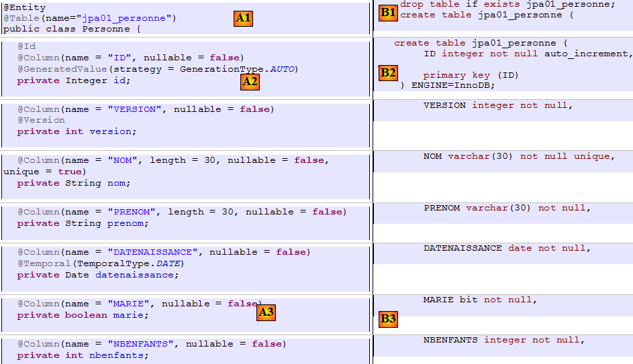This screenshot has height=364, width=633.
Task: Click the 'private Integer id' declaration
Action: [74, 80]
